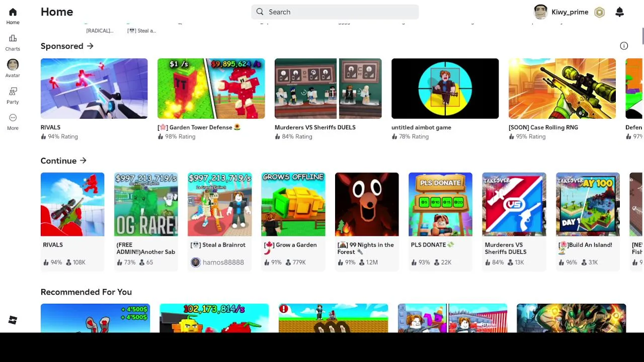The width and height of the screenshot is (644, 362).
Task: Click '[SOON] Case Rolling RNG' title
Action: pyautogui.click(x=543, y=128)
